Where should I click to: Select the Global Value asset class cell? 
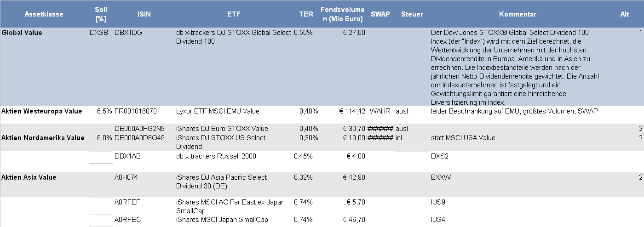tap(22, 33)
